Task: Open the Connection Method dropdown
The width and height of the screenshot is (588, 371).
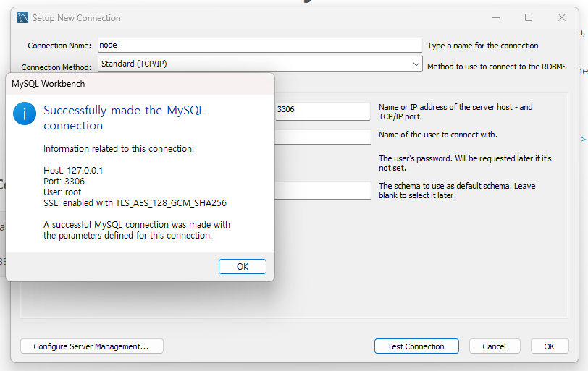Action: [260, 64]
